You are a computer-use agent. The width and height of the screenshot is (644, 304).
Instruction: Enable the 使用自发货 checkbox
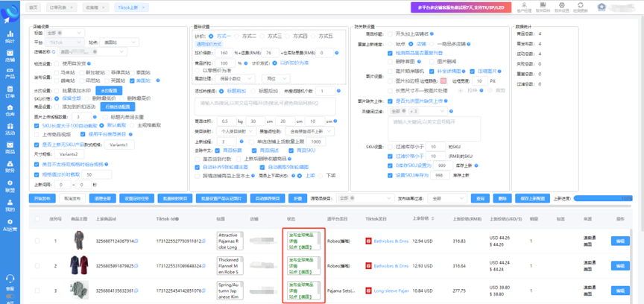pos(56,63)
